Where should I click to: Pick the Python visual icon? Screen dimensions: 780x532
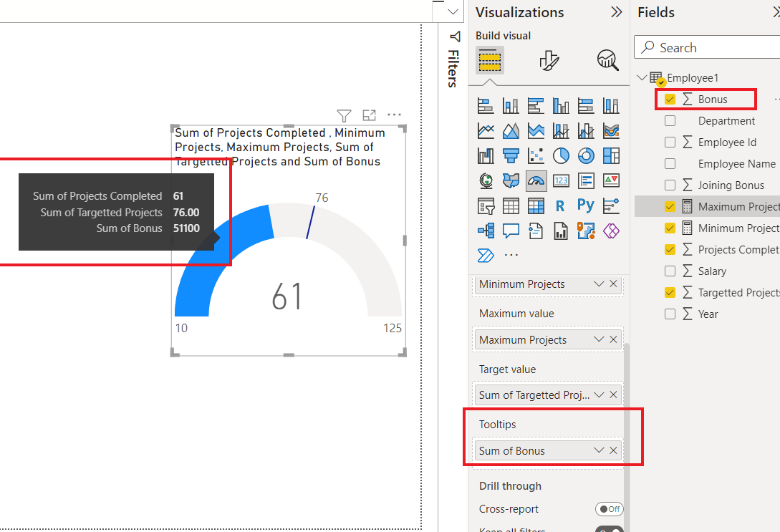click(x=586, y=205)
